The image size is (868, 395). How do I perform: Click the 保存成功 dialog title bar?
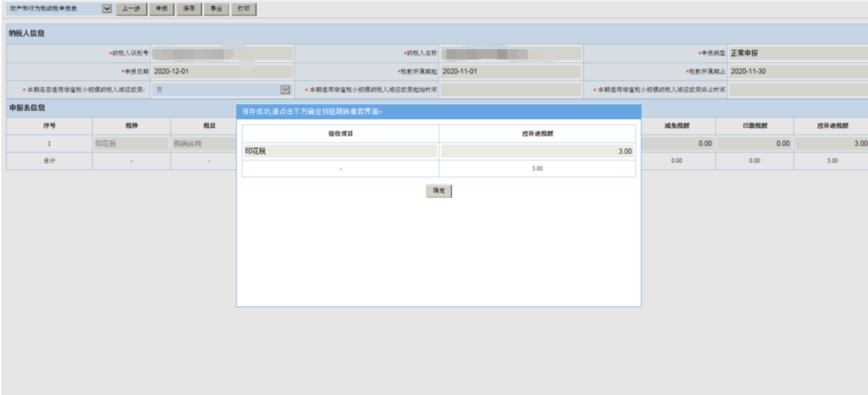point(439,111)
